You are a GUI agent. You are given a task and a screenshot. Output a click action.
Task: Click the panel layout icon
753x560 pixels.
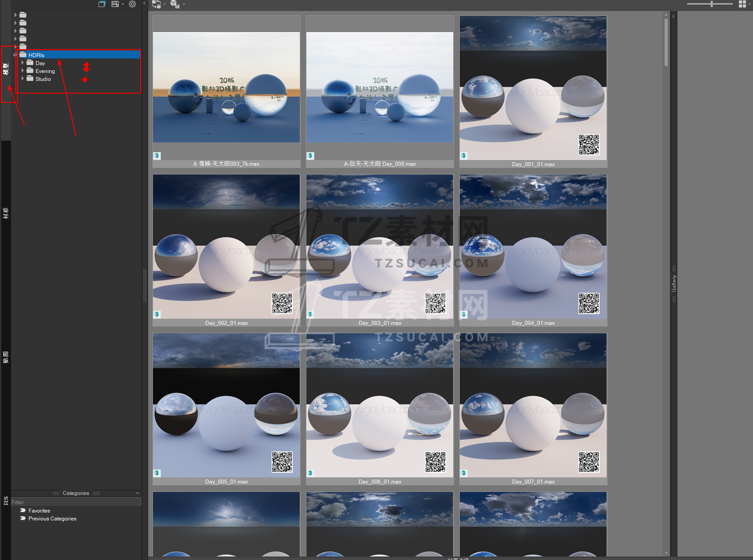(x=115, y=4)
